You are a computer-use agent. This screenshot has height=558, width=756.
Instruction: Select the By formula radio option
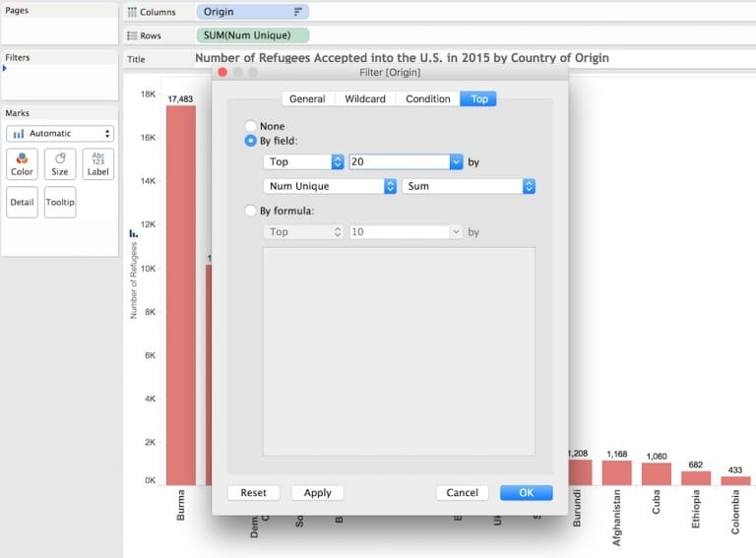click(x=250, y=211)
